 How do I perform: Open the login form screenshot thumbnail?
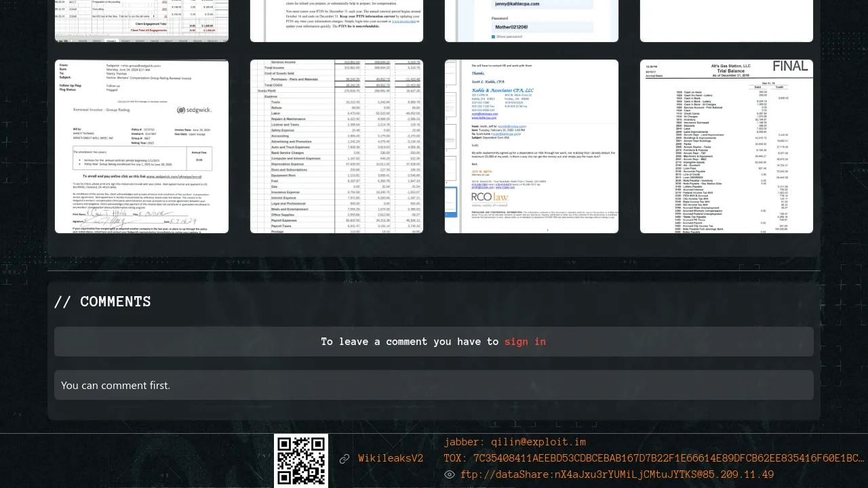pos(532,20)
